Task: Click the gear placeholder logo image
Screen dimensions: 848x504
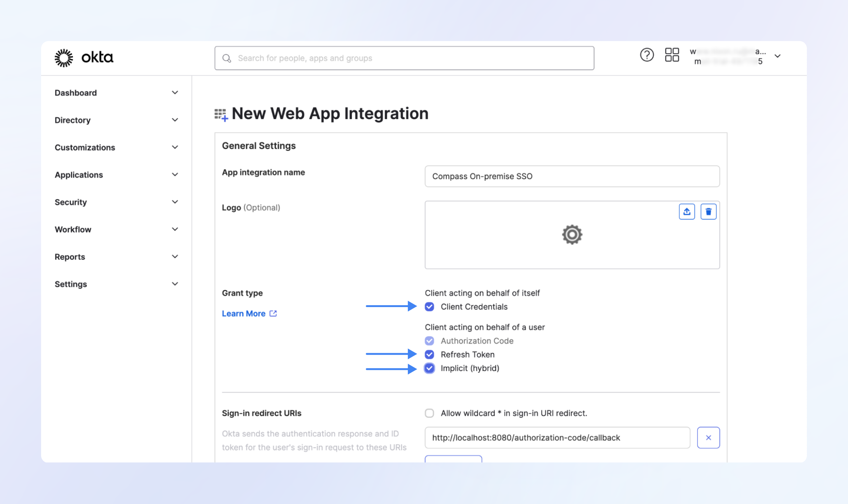Action: coord(572,235)
